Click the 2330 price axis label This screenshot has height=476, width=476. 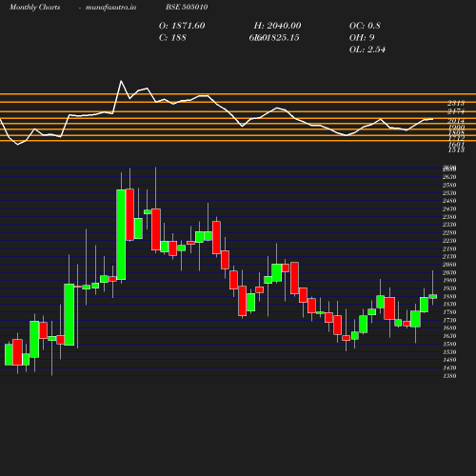pyautogui.click(x=449, y=225)
